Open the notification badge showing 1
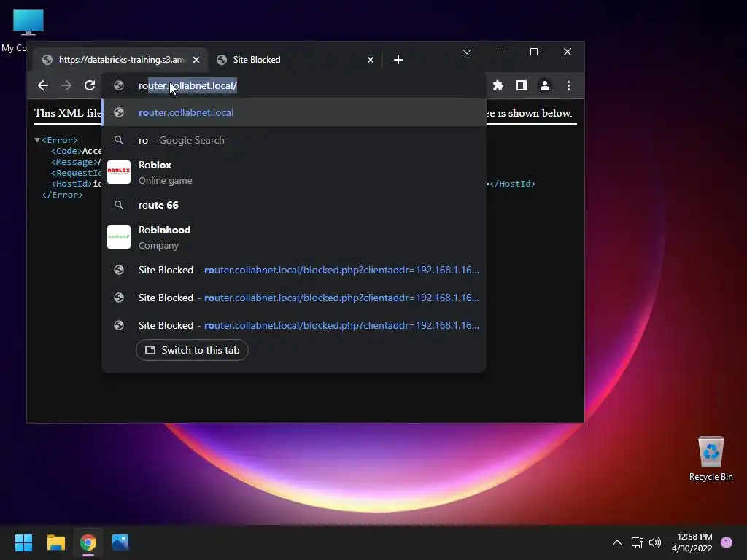This screenshot has width=747, height=560. (x=727, y=542)
